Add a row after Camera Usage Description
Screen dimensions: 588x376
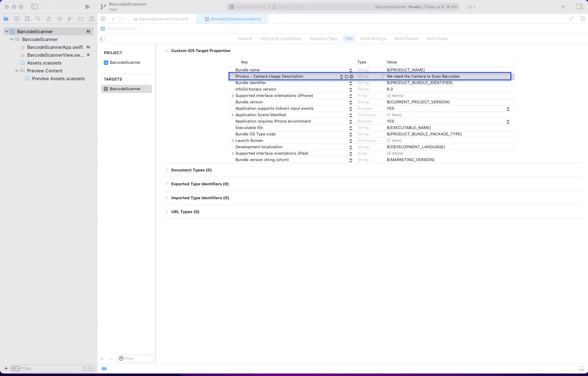(x=346, y=77)
